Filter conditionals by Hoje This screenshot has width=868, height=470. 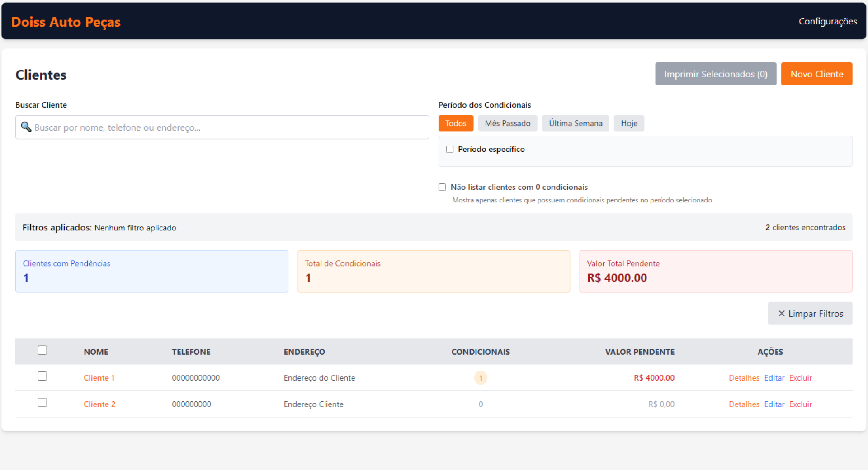[628, 123]
